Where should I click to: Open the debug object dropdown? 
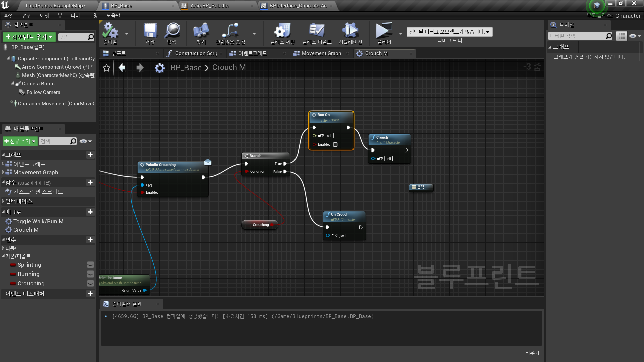click(x=449, y=32)
